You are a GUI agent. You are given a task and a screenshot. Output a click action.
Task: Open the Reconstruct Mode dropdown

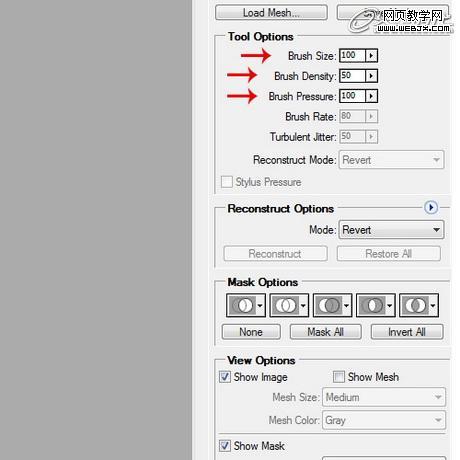(391, 160)
